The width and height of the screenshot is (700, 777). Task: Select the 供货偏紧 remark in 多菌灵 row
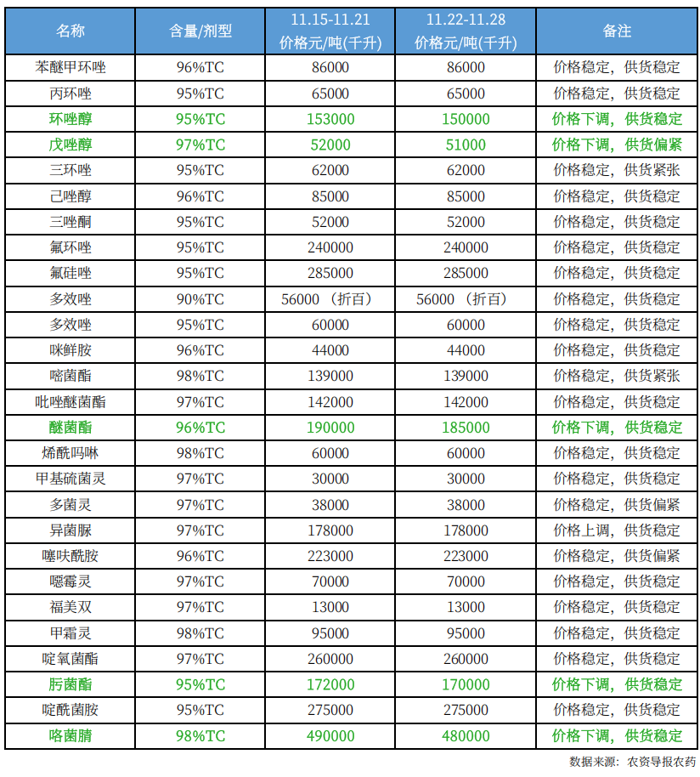[652, 504]
